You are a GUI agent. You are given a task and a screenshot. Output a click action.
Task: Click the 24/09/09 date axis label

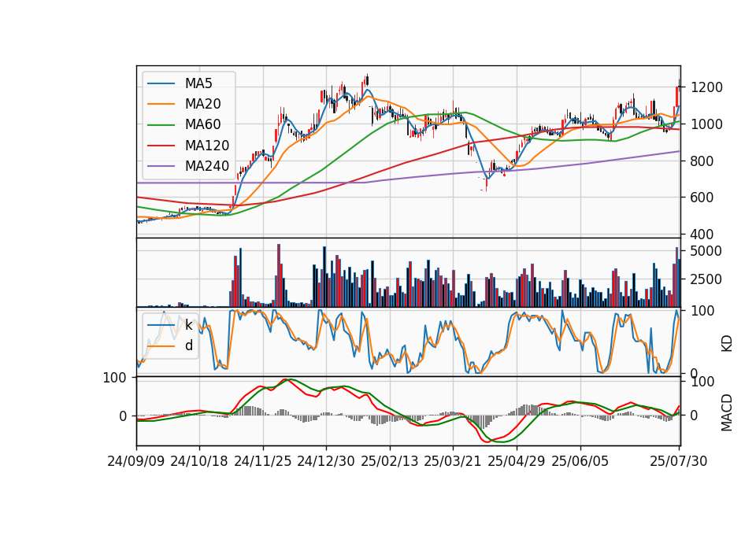(x=136, y=461)
